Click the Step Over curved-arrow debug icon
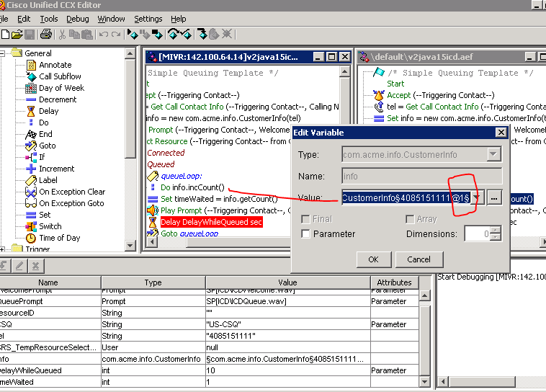The height and width of the screenshot is (392, 546). [173, 34]
